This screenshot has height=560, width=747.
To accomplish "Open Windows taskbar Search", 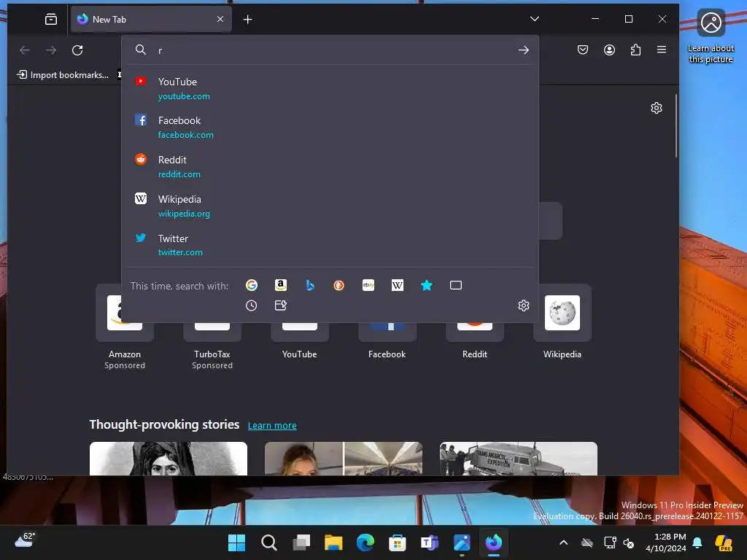I will 269,542.
